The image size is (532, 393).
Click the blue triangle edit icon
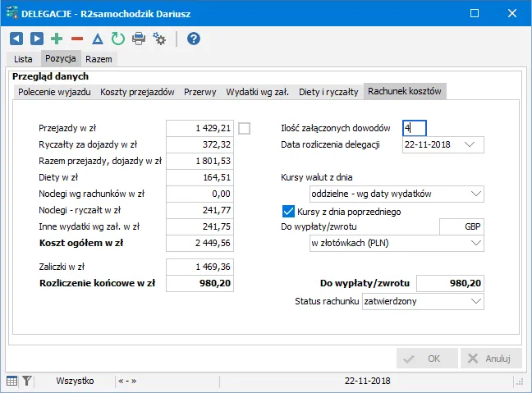(98, 39)
